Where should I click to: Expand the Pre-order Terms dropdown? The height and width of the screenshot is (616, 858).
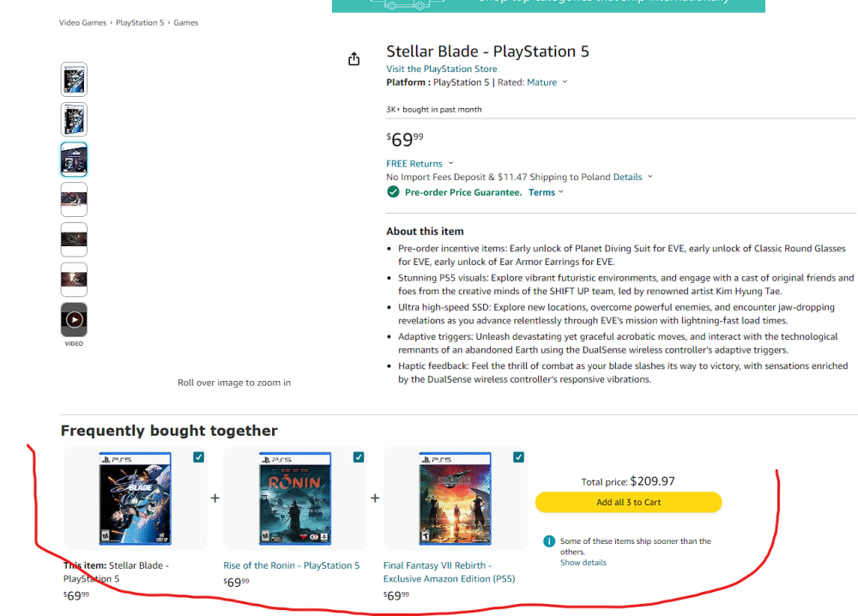(x=546, y=192)
